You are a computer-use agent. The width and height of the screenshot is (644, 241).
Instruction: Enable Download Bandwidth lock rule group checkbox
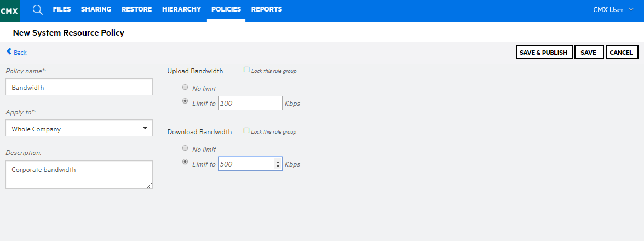[x=246, y=130]
